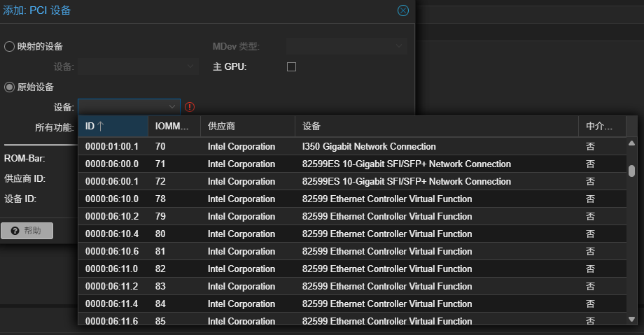Close the 添加: PCI 设备 dialog
This screenshot has height=335, width=644.
[x=402, y=10]
